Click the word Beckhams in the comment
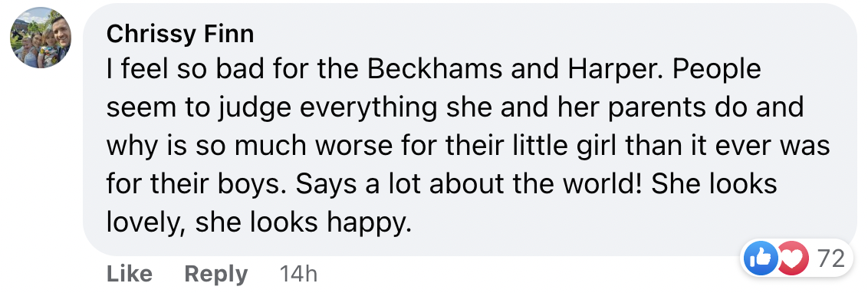This screenshot has width=868, height=293. click(435, 69)
